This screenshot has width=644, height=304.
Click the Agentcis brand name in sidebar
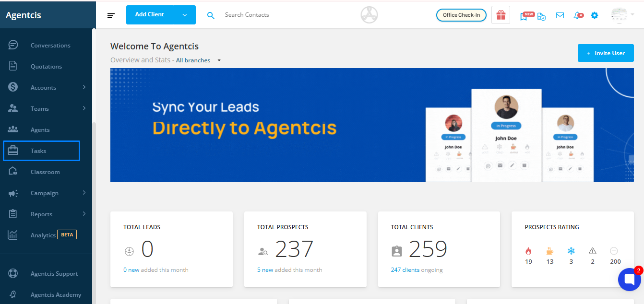coord(24,15)
